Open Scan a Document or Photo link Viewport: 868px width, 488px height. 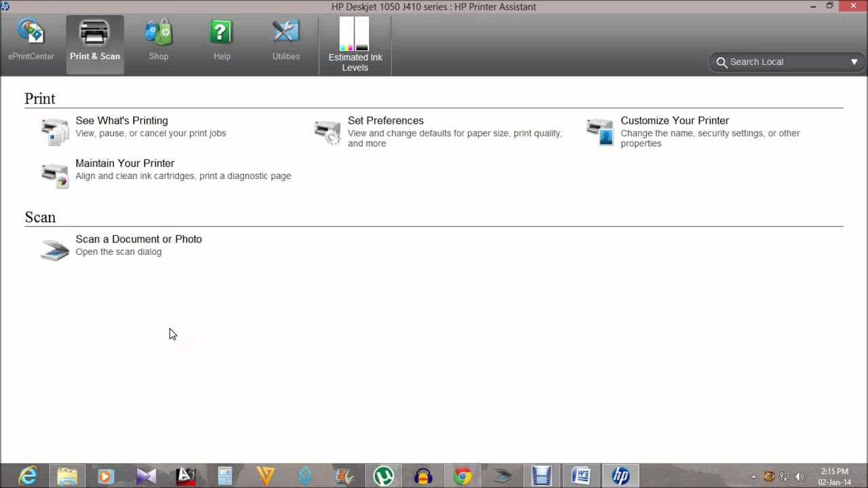point(138,239)
